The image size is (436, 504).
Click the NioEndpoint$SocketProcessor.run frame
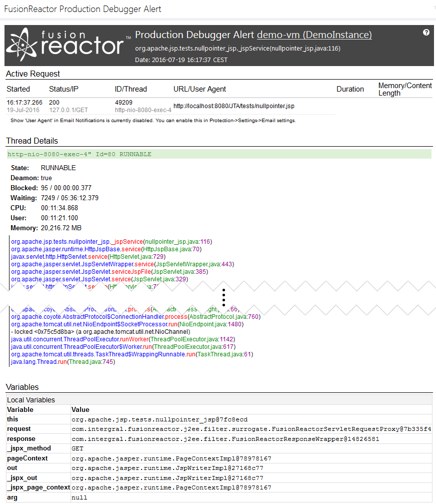pos(127,324)
